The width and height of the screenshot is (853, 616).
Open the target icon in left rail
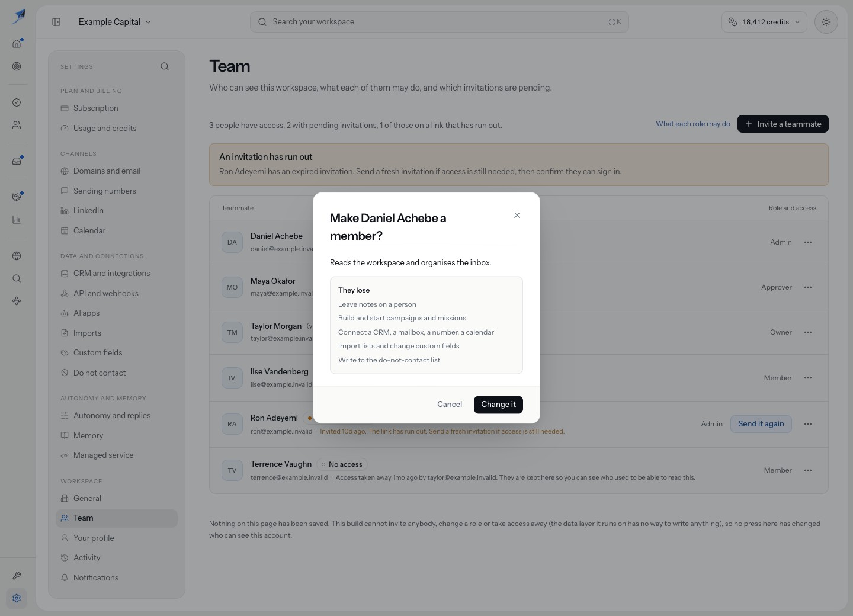(x=17, y=66)
